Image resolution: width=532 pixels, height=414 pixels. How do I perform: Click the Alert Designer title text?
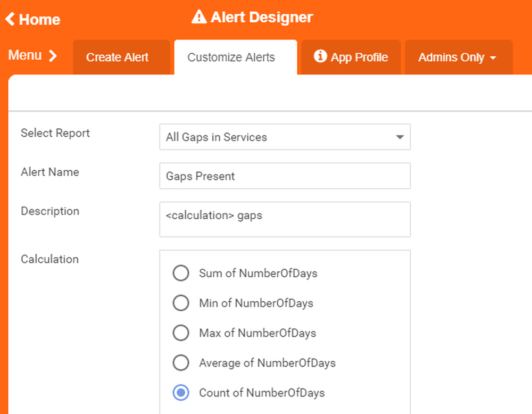262,17
